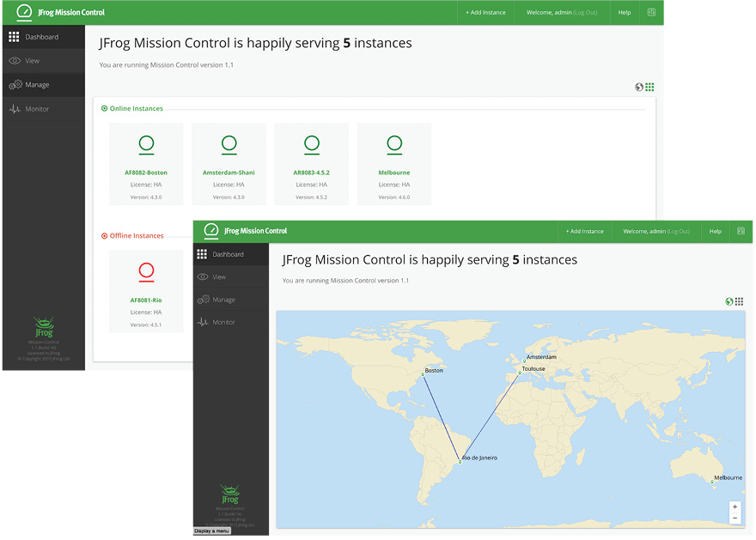Click the panel icon right of Help in back window
Screen dimensions: 756x540
tap(651, 13)
